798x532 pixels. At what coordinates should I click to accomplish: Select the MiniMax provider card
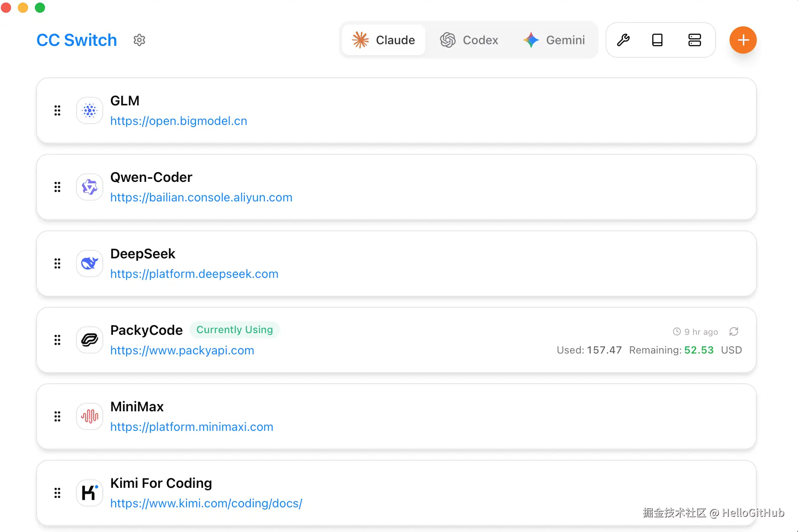click(425, 416)
